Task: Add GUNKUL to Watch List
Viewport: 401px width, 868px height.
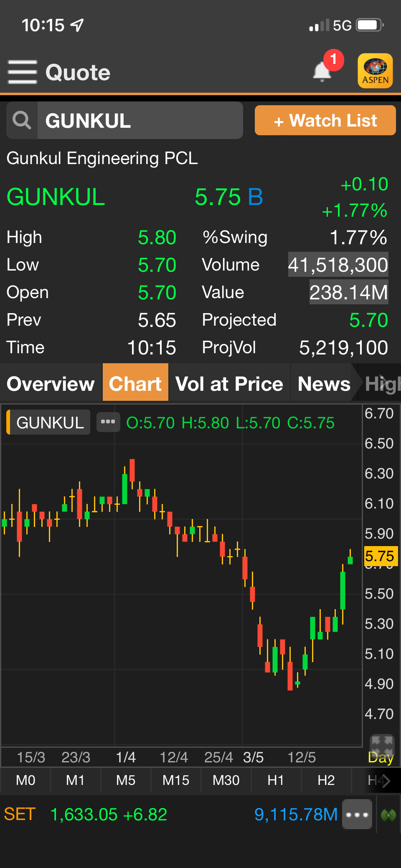Action: (325, 120)
